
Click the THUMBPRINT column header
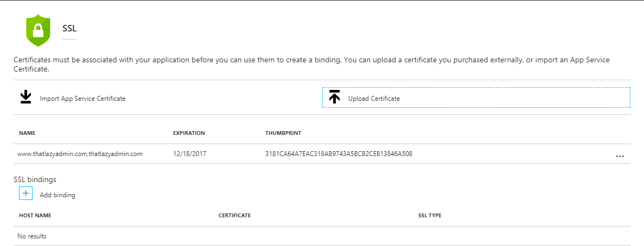pyautogui.click(x=283, y=133)
